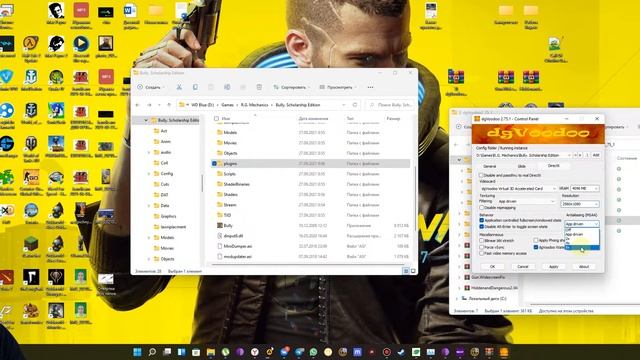Viewport: 640px width, 360px height.
Task: Click OK in dgVoodoo Control Panel
Action: 492,267
